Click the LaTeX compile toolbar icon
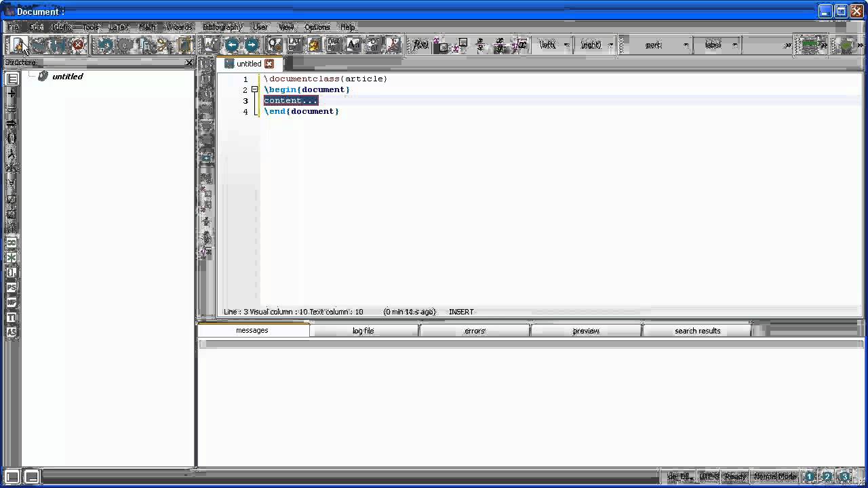868x488 pixels. pyautogui.click(x=295, y=45)
